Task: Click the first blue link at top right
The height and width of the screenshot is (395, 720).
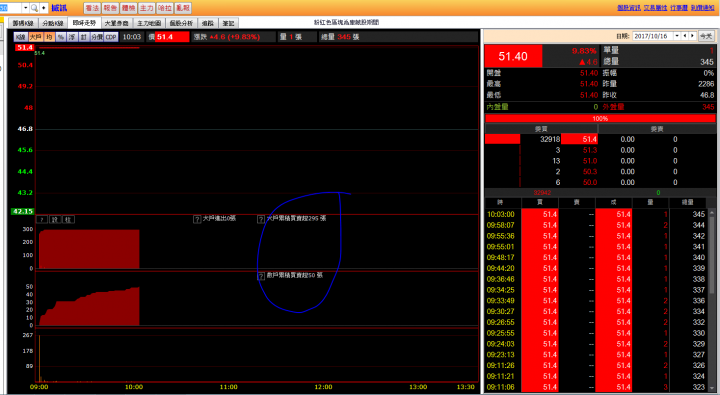Action: (629, 8)
